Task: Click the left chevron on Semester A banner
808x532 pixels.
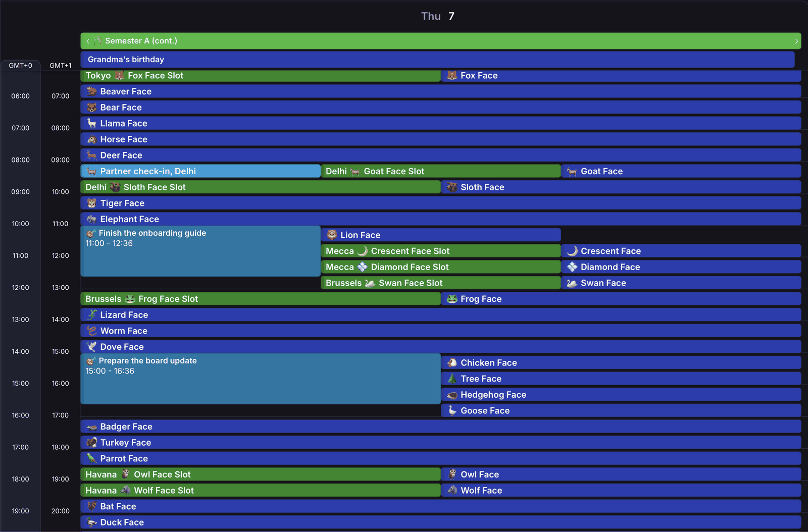Action: [x=88, y=41]
